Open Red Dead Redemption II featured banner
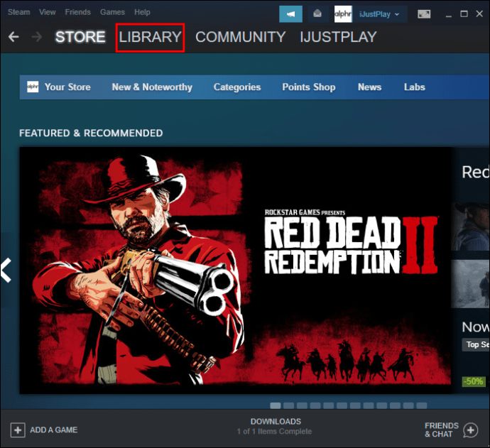Viewport: 490px width, 448px height. pyautogui.click(x=236, y=271)
